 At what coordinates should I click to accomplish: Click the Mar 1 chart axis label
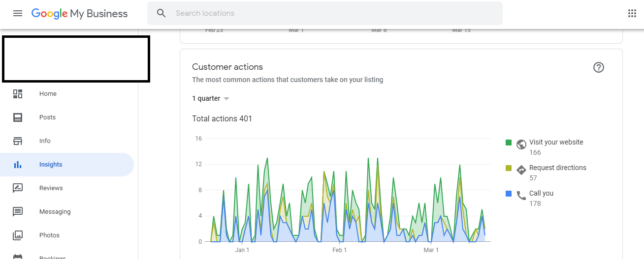coord(431,250)
